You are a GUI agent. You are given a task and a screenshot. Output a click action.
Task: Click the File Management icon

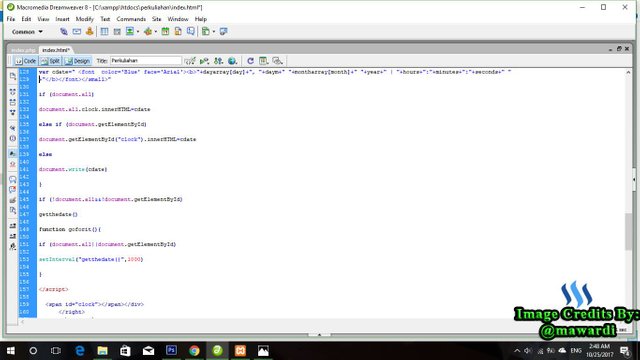[218, 61]
